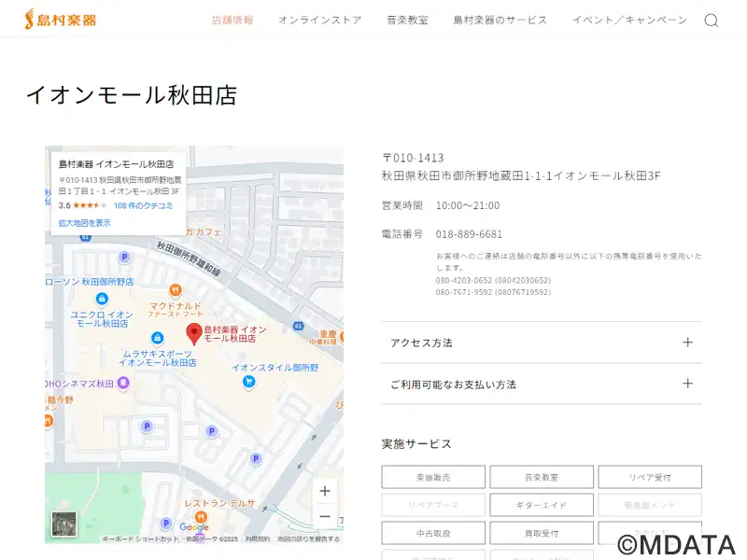This screenshot has width=747, height=560.
Task: Click 地図の誤りを報告する on the map
Action: (309, 539)
